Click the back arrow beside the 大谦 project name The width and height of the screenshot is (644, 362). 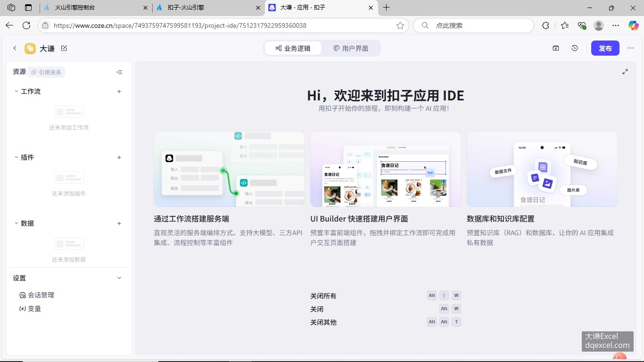[15, 48]
